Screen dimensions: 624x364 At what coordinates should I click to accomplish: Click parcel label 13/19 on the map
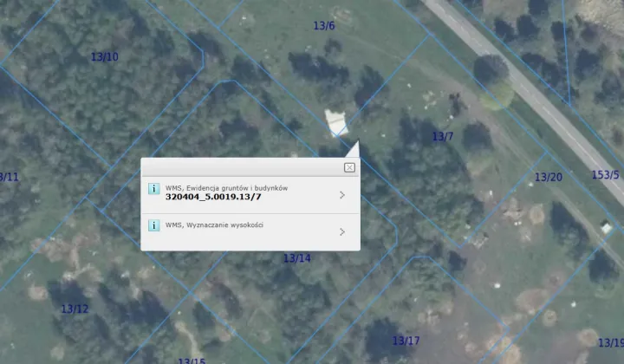pos(611,342)
